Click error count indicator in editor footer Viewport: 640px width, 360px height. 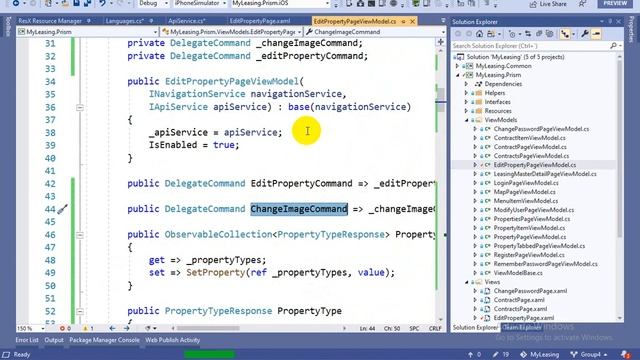coord(65,328)
